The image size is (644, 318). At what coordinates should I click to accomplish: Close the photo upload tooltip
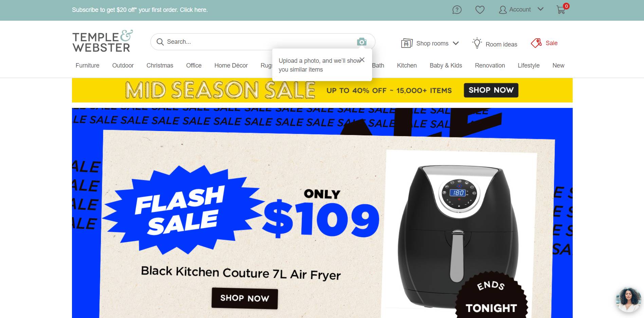point(362,60)
